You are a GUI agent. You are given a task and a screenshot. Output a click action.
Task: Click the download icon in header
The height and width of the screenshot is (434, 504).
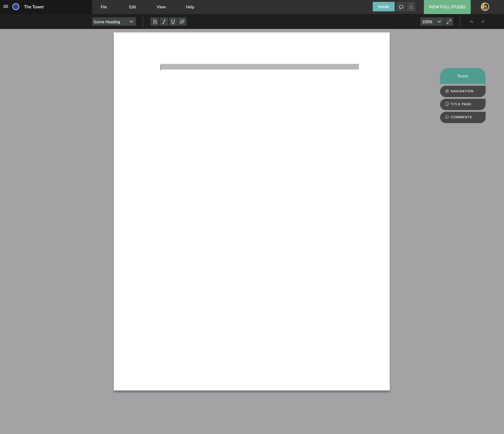pos(411,7)
